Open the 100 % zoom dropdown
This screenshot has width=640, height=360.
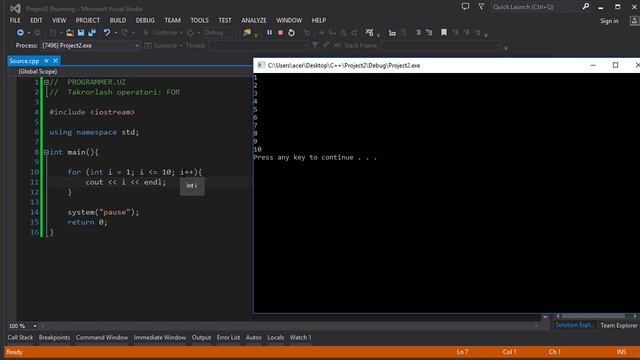point(34,326)
